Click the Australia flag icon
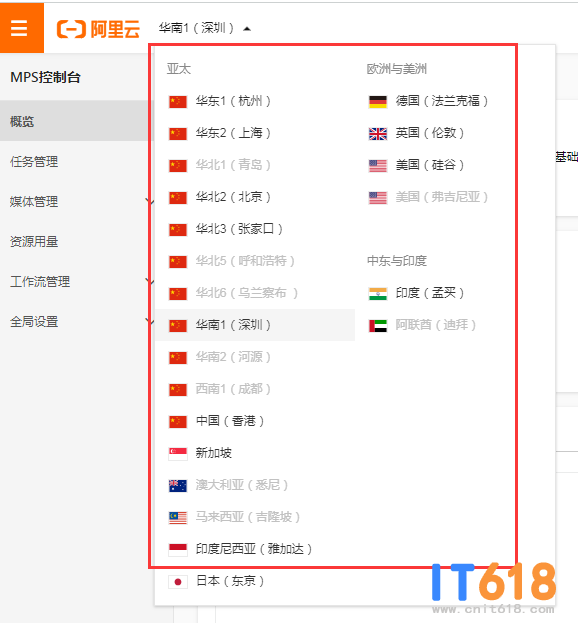Screen dimensions: 578x623 tap(178, 486)
